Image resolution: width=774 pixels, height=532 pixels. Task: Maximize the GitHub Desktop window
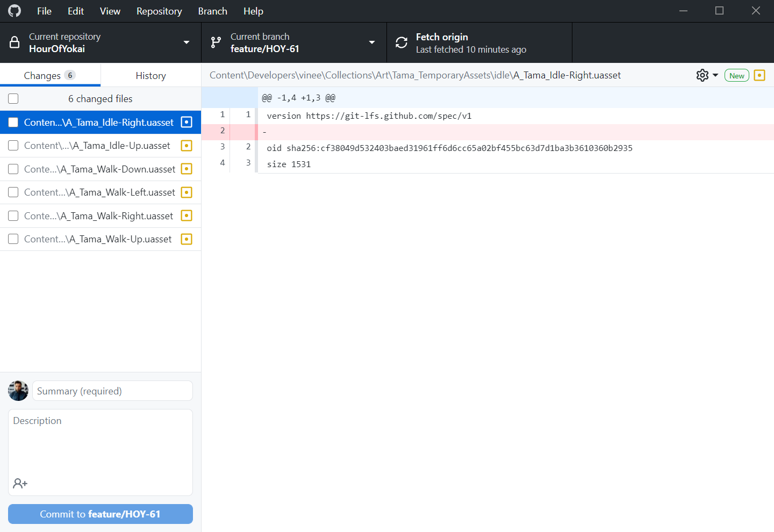[719, 11]
